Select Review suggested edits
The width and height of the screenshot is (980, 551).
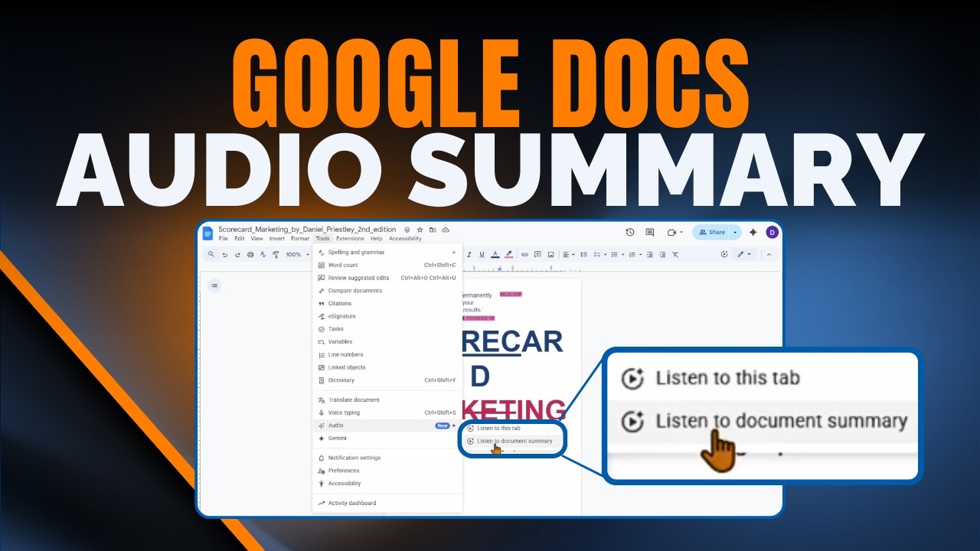point(387,278)
